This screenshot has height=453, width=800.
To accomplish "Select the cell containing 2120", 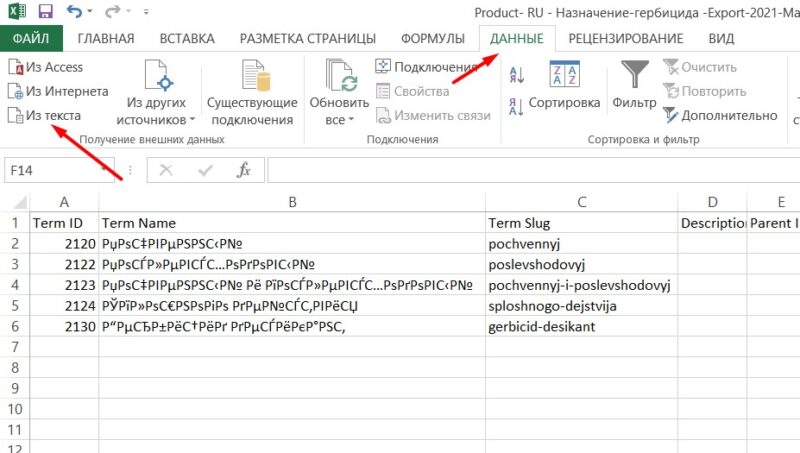I will [x=64, y=244].
